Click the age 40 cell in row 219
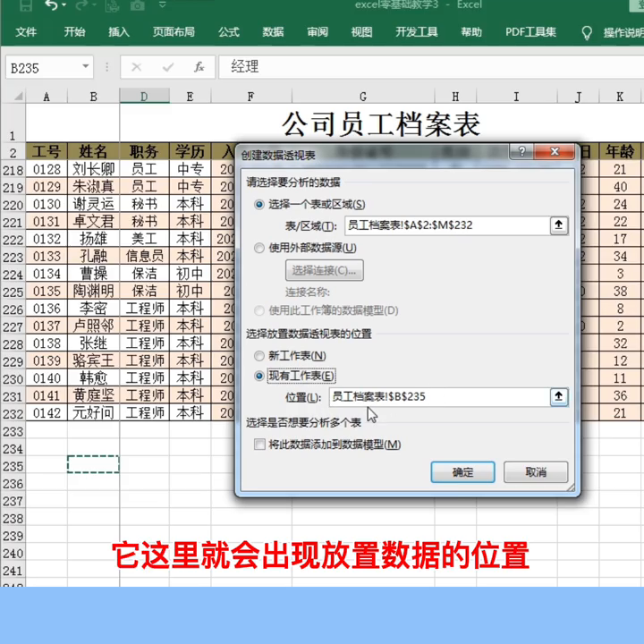The height and width of the screenshot is (644, 644). pyautogui.click(x=619, y=186)
